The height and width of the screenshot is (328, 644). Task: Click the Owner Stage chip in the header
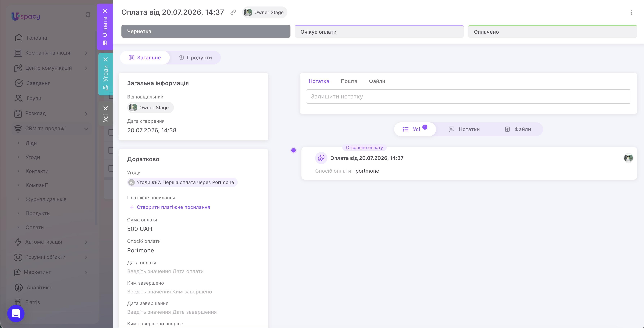(x=265, y=12)
